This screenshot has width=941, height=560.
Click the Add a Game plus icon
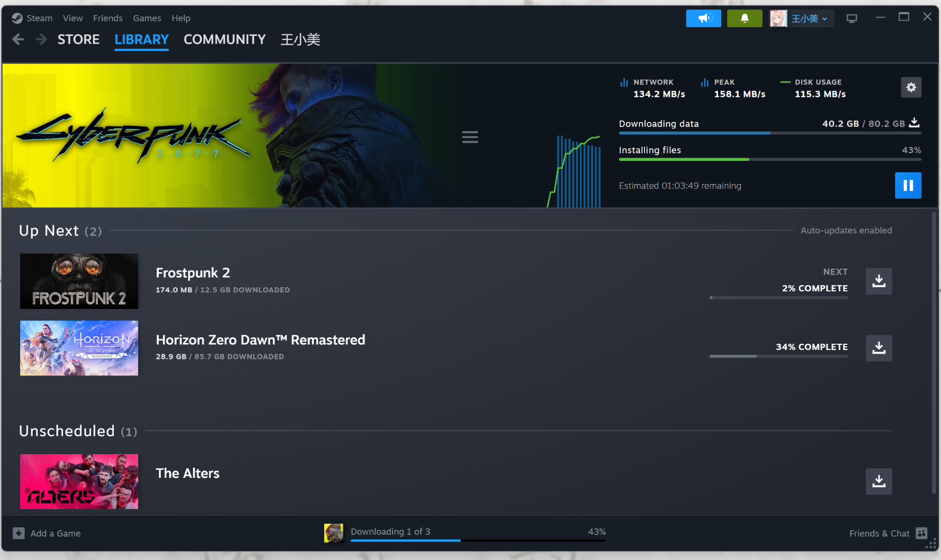coord(19,533)
